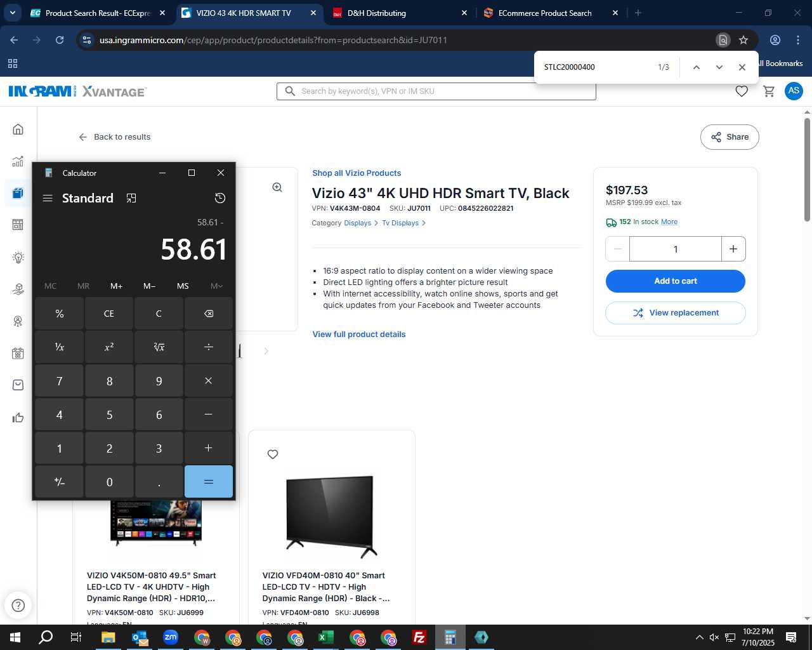Open calculator history icon

click(x=220, y=198)
